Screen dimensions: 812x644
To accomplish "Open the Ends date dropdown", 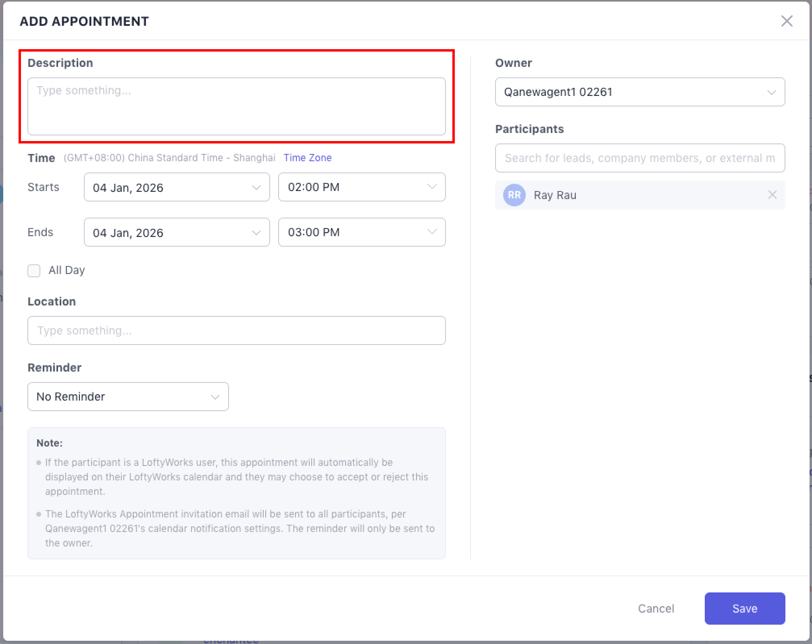I will pyautogui.click(x=177, y=233).
